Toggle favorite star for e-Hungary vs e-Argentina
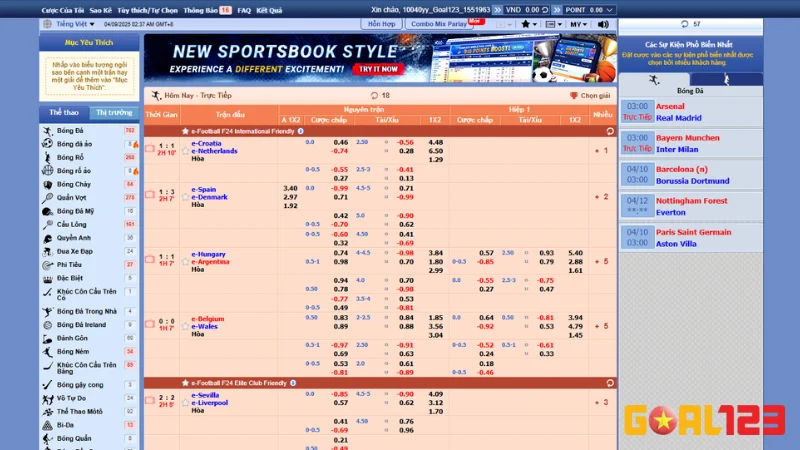Viewport: 800px width, 450px height. 185,262
